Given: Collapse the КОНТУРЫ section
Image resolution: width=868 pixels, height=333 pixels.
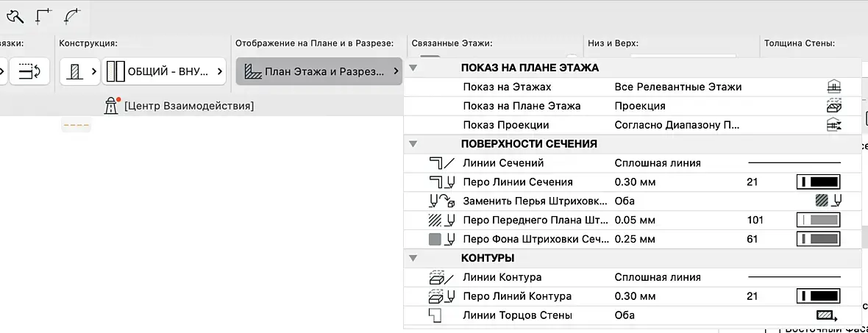Looking at the screenshot, I should [413, 259].
